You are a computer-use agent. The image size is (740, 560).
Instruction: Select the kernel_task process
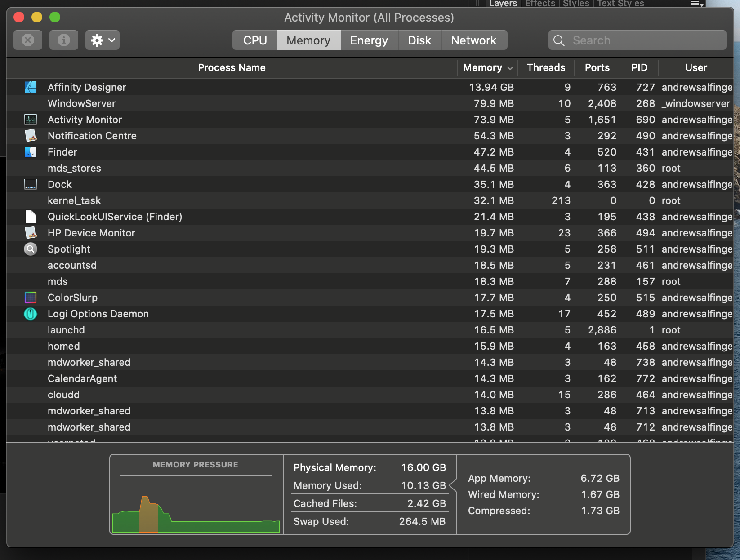coord(370,200)
